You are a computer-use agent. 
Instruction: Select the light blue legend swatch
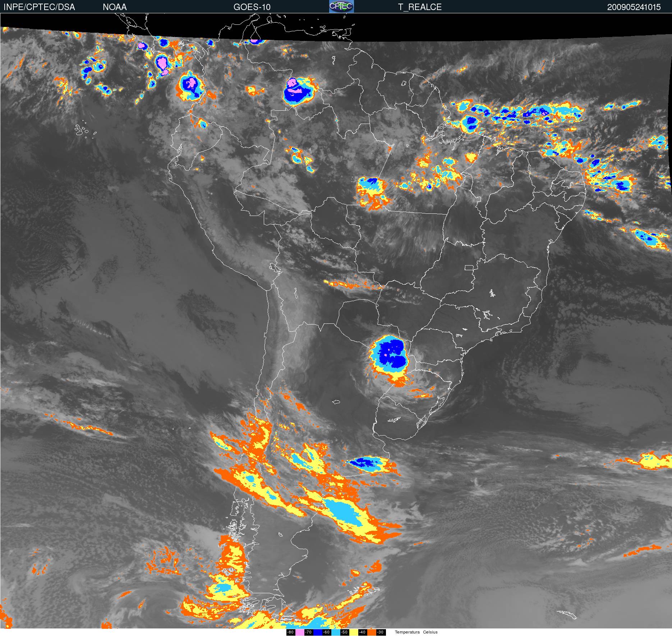(x=336, y=632)
